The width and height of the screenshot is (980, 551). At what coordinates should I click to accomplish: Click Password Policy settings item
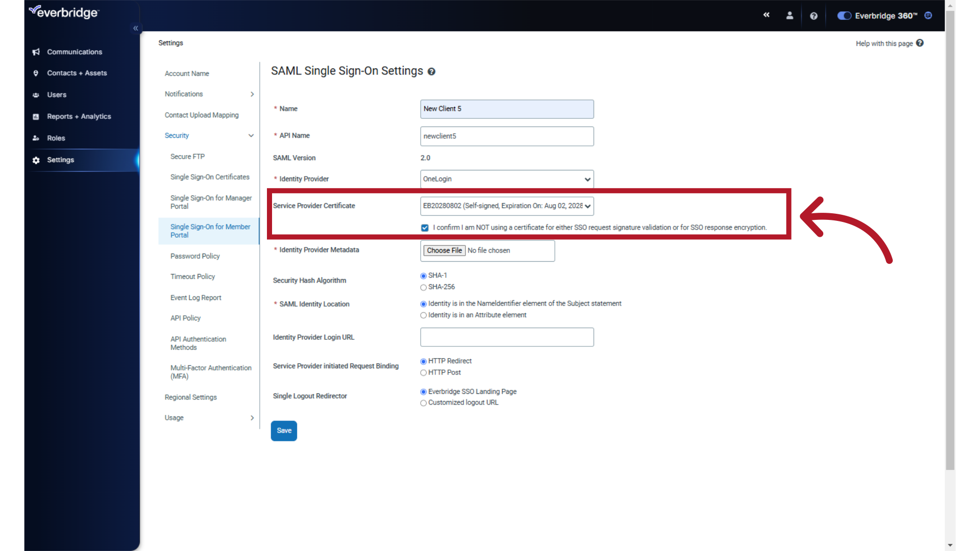[194, 256]
